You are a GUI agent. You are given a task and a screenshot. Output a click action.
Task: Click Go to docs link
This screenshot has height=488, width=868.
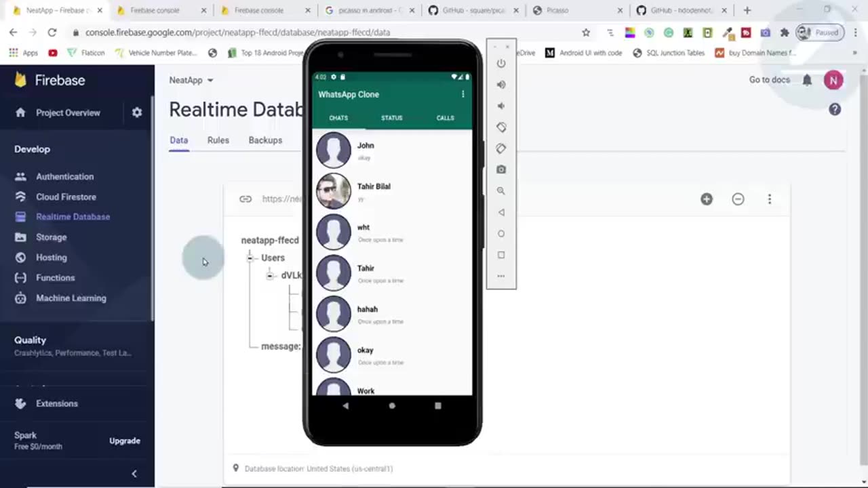coord(770,80)
